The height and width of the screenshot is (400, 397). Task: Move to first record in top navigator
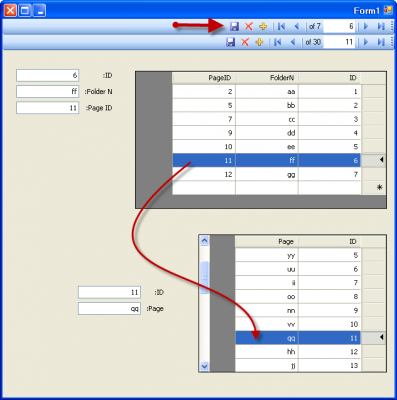281,26
